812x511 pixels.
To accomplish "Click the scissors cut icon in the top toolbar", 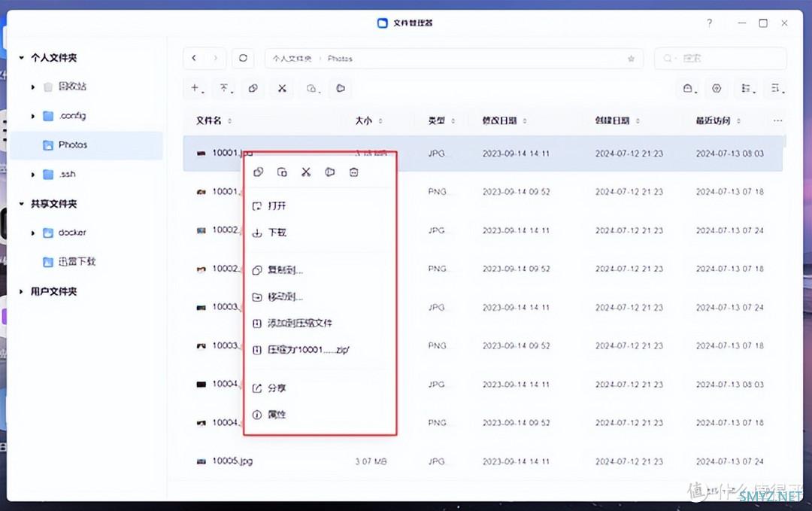I will 282,88.
